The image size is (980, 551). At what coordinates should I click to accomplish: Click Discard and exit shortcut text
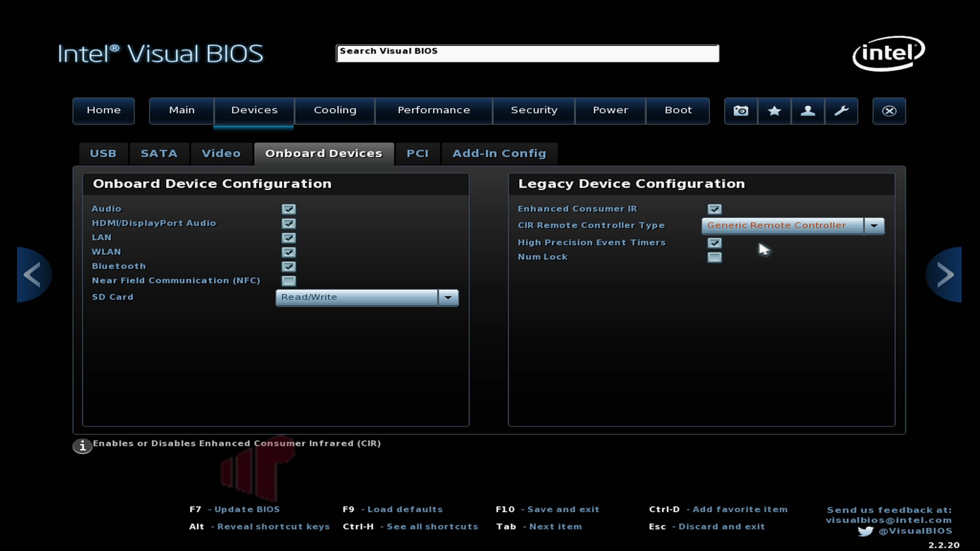pyautogui.click(x=722, y=527)
